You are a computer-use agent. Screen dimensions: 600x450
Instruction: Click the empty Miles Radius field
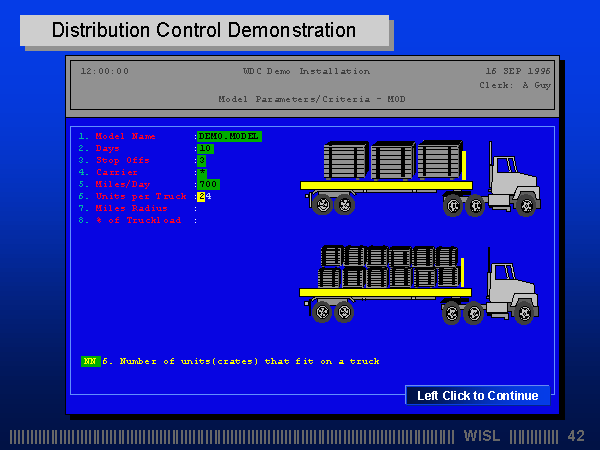(x=205, y=209)
